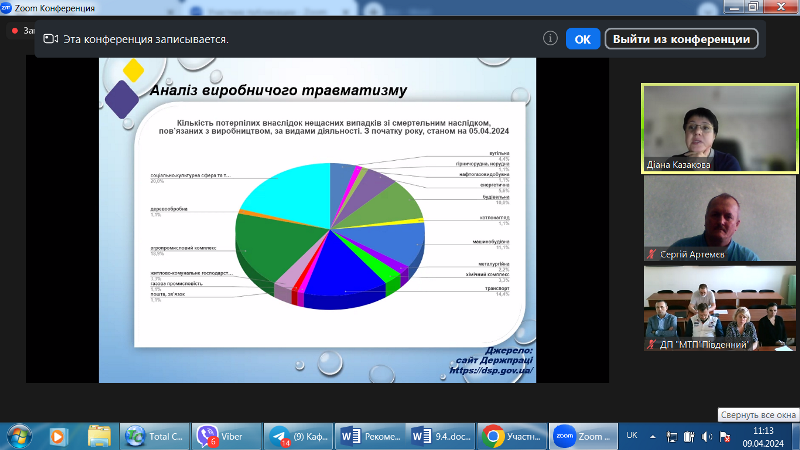Open media player from the taskbar

point(58,435)
